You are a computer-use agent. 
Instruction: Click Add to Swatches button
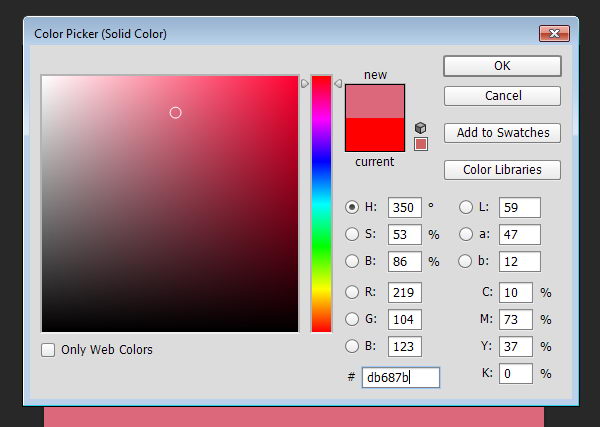[502, 132]
